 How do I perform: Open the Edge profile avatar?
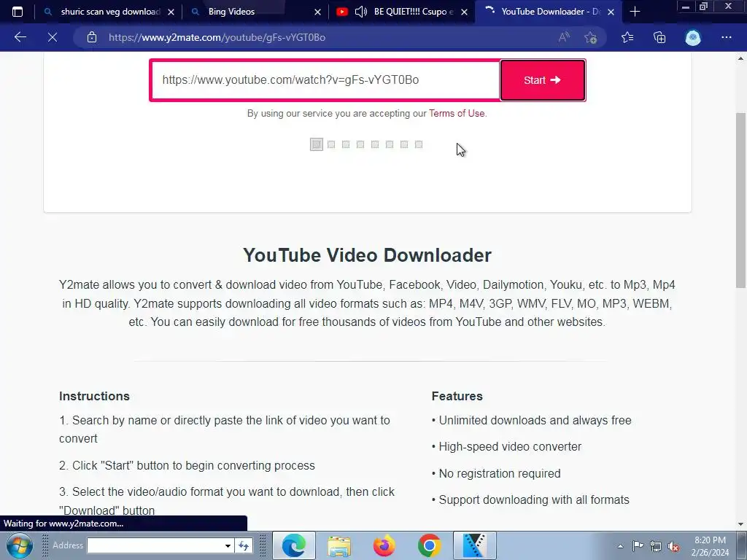tap(693, 37)
